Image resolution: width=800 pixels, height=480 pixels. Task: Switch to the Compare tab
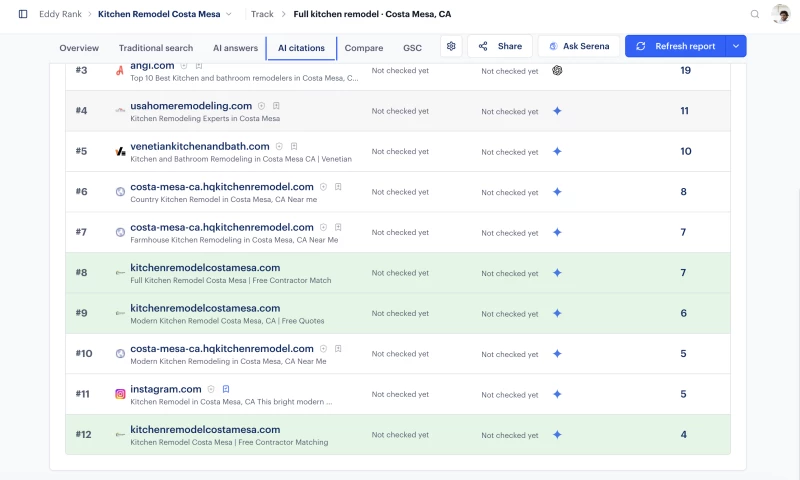[364, 48]
